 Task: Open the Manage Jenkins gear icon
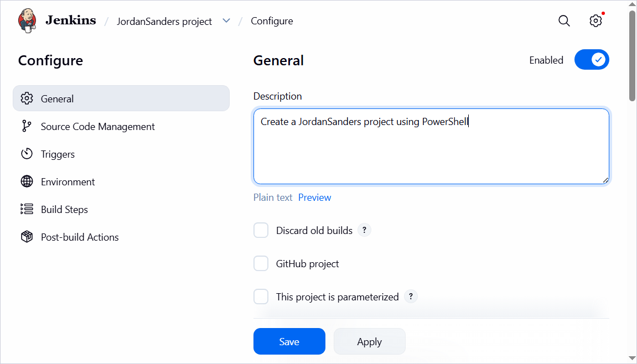[595, 20]
